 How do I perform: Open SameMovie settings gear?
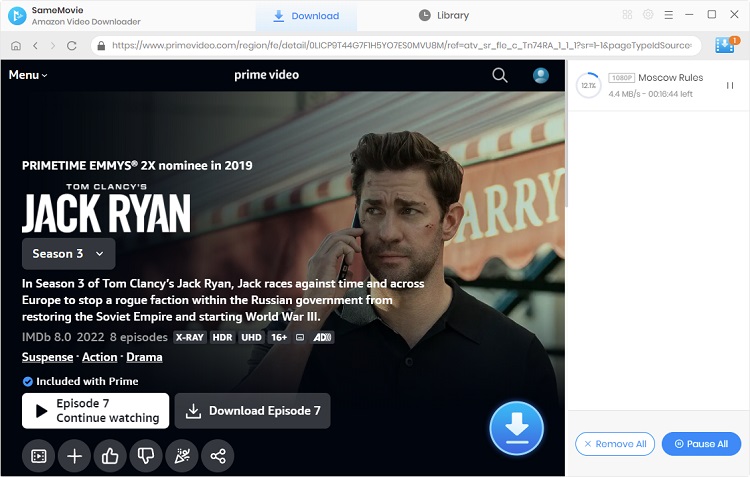tap(648, 15)
